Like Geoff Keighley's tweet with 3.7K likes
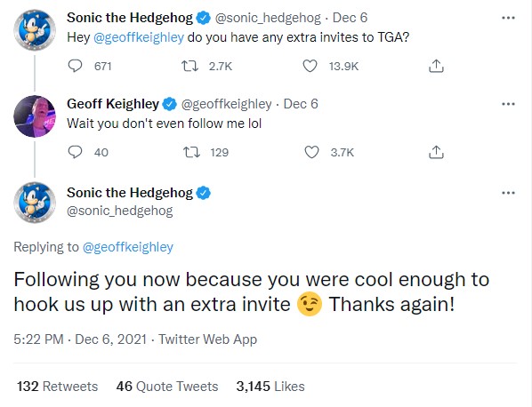The image size is (532, 407). coord(311,152)
